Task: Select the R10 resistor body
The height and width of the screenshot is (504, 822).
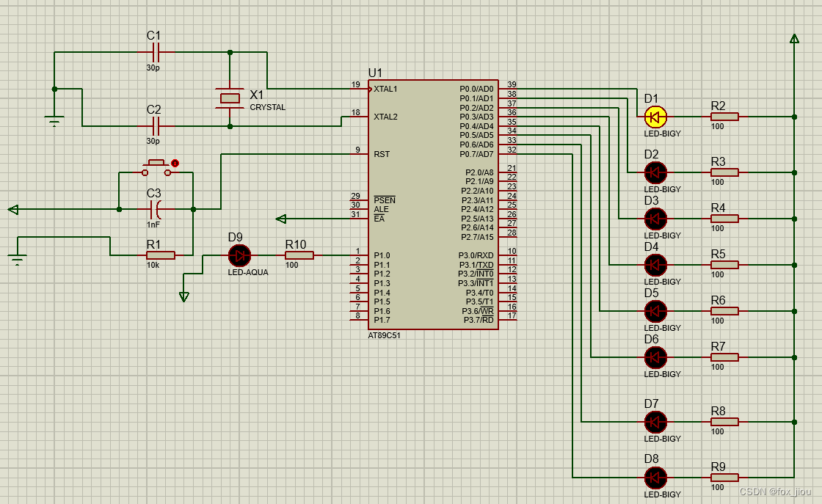Action: click(x=299, y=255)
